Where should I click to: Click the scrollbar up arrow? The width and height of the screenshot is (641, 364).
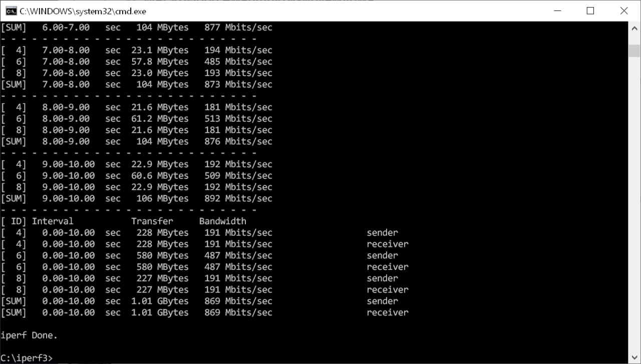[634, 29]
